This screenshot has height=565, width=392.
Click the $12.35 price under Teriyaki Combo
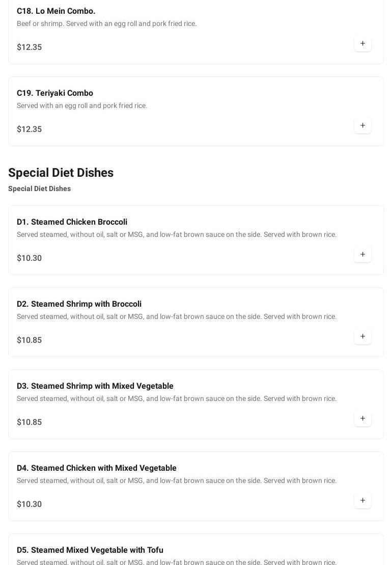[29, 129]
